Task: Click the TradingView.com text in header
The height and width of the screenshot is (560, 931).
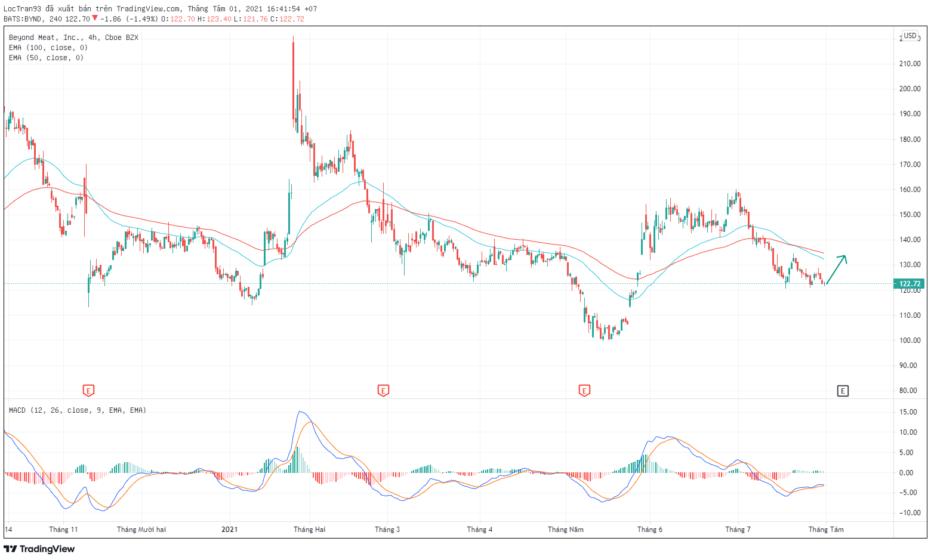Action: coord(148,9)
